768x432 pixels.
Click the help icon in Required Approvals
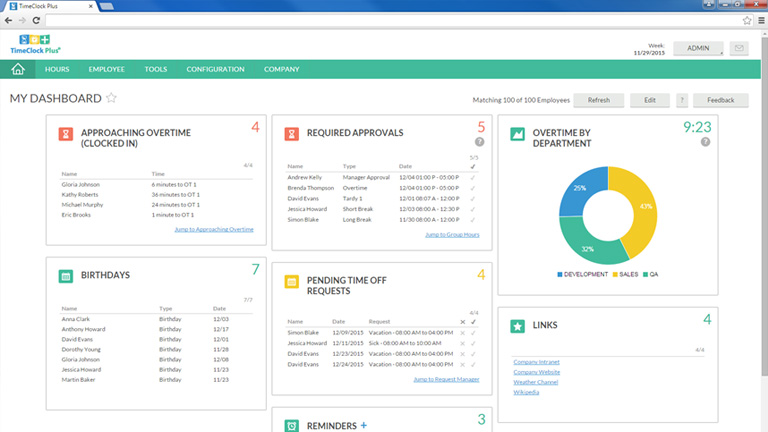tap(480, 142)
